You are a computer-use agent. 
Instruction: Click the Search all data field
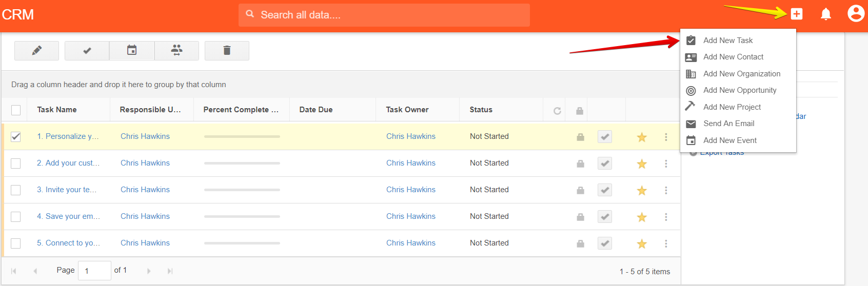pyautogui.click(x=384, y=15)
